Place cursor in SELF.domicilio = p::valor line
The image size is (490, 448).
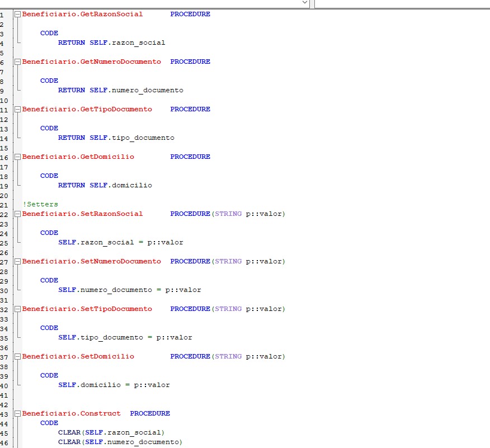[114, 385]
